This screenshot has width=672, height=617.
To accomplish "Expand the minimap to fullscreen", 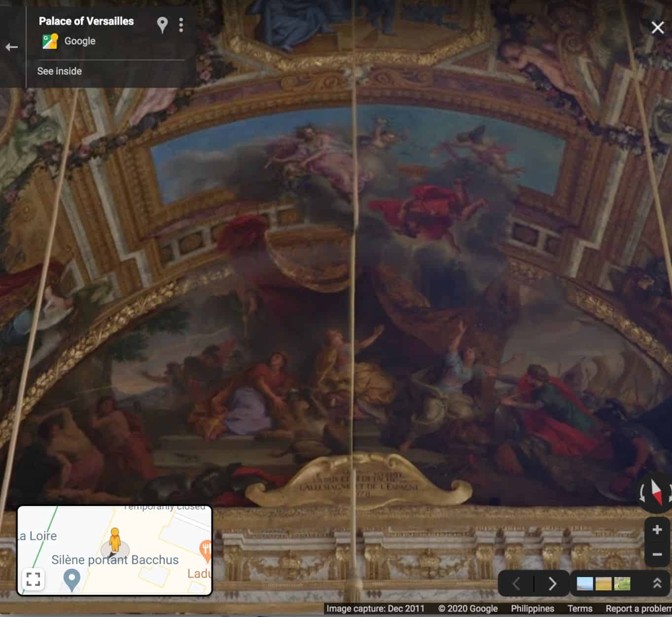I will tap(33, 579).
